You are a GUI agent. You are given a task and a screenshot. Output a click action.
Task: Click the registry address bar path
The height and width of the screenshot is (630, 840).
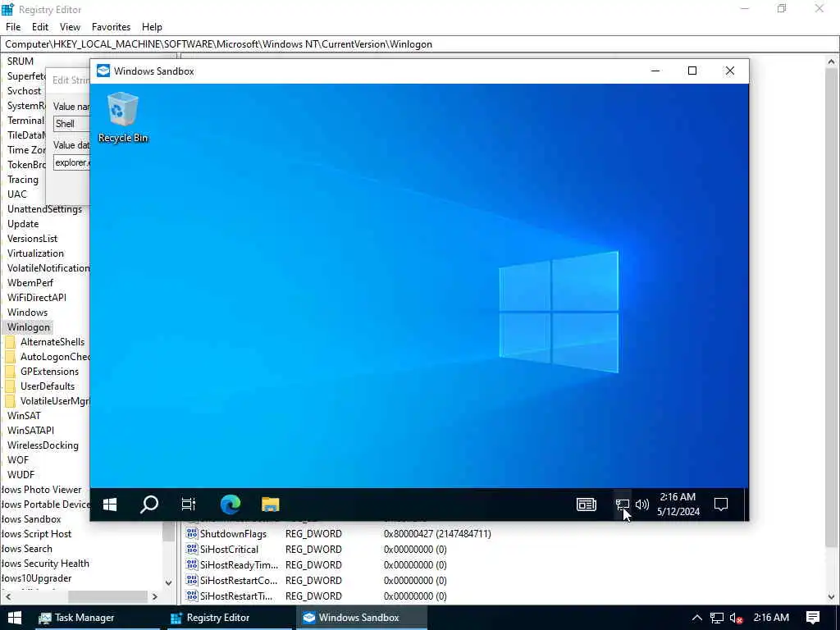(218, 44)
